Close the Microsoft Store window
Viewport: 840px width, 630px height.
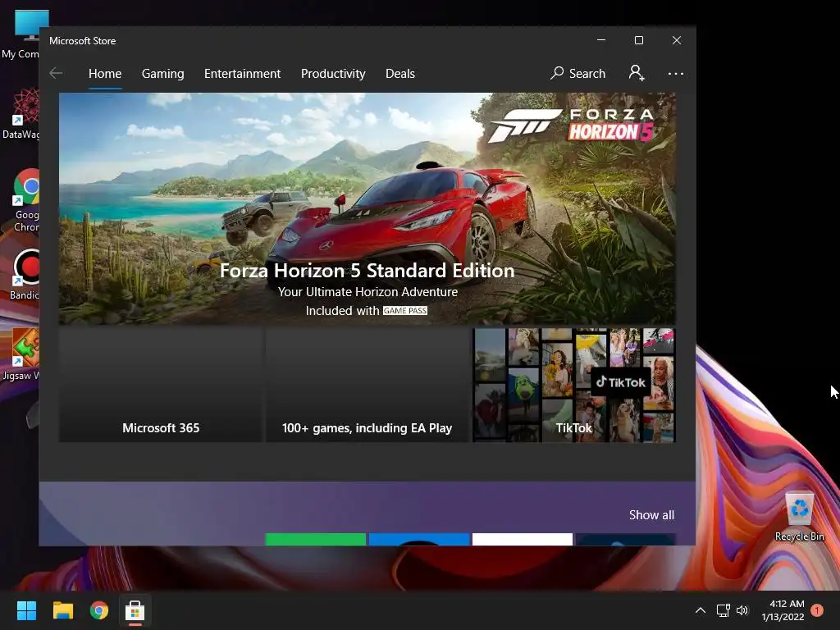click(x=677, y=40)
